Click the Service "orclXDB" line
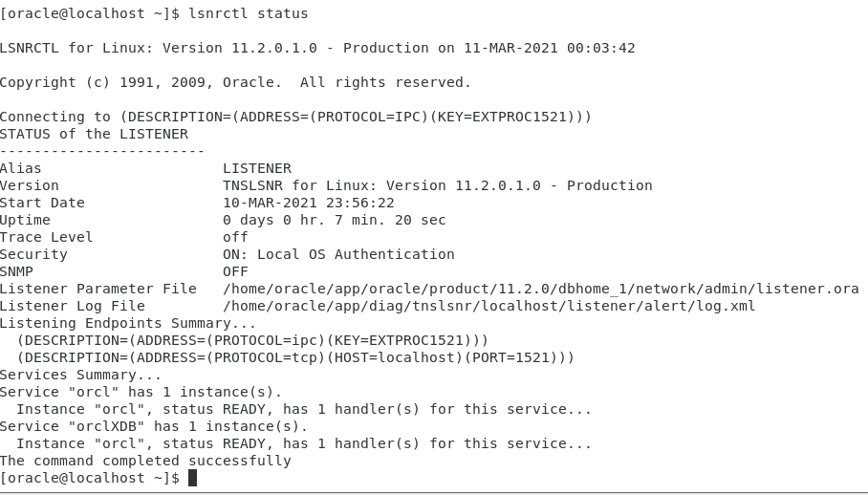Image resolution: width=868 pixels, height=495 pixels. (x=154, y=426)
